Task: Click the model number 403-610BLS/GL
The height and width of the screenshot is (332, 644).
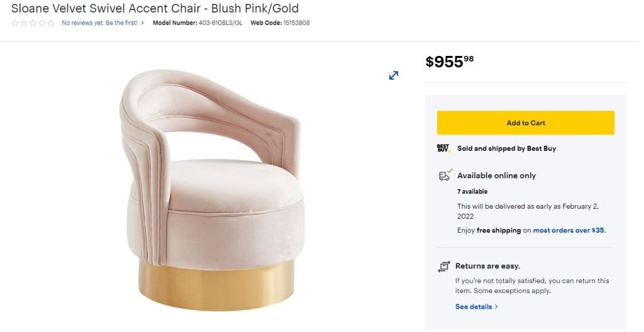Action: tap(219, 23)
